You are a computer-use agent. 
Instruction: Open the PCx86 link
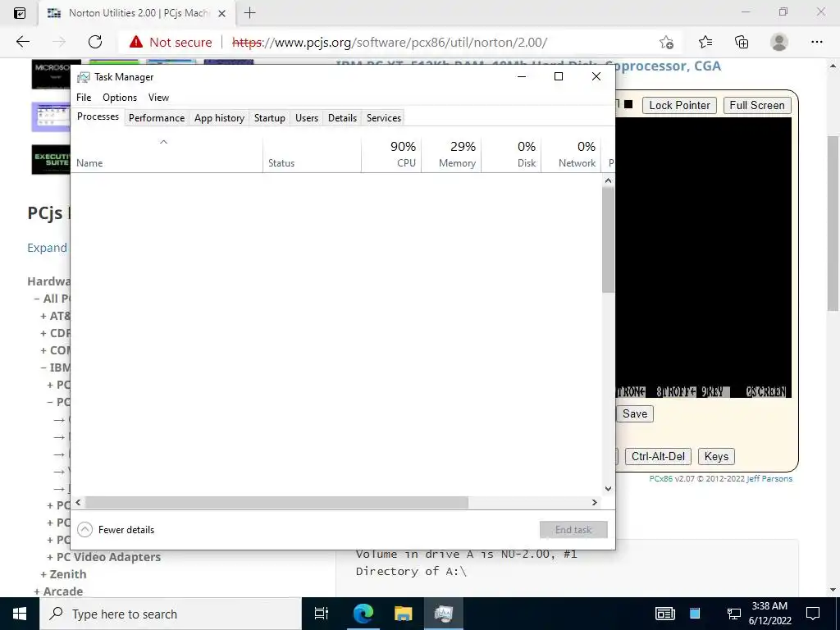pos(660,479)
